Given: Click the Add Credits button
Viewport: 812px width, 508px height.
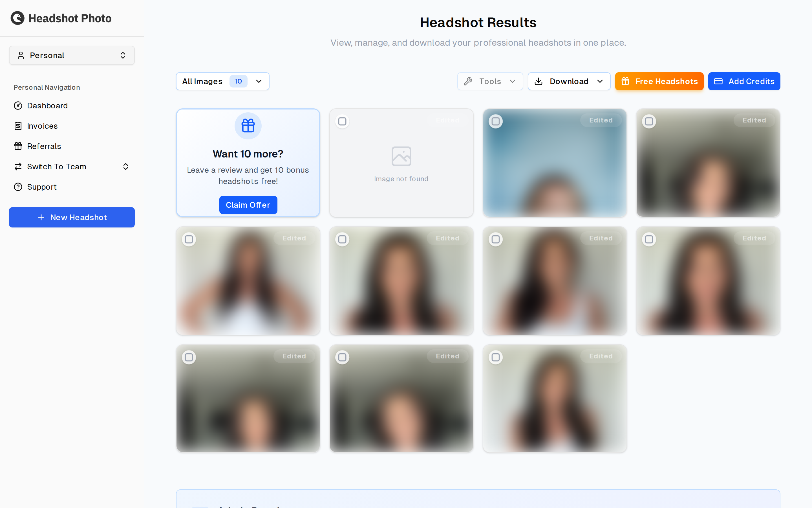Looking at the screenshot, I should (x=744, y=81).
